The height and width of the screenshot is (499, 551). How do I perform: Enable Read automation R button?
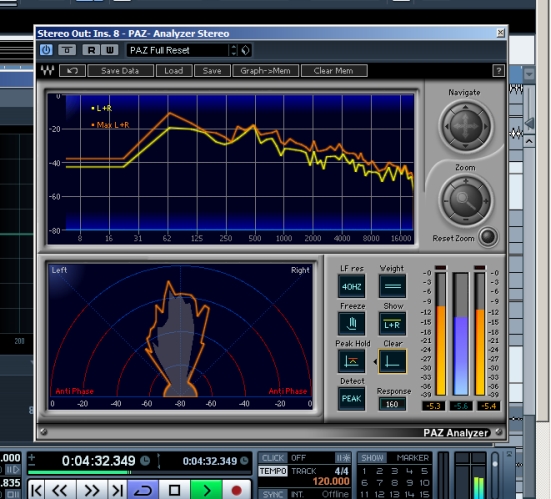pyautogui.click(x=91, y=50)
